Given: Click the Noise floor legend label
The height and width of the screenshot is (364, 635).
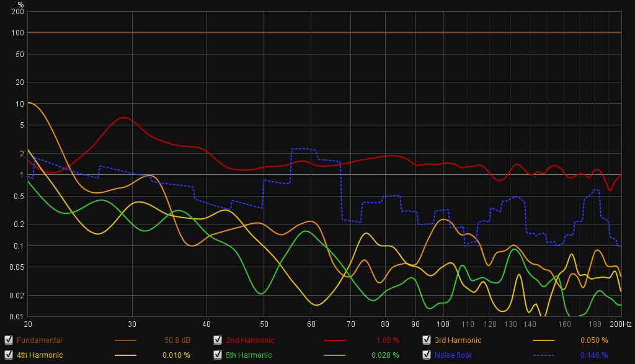Looking at the screenshot, I should click(x=453, y=355).
